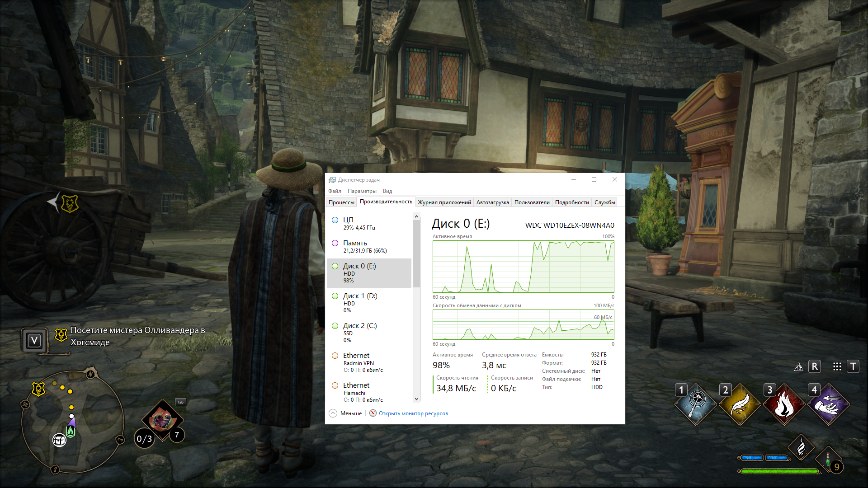Maximize the Диспетчер задач window
Viewport: 868px width, 488px height.
[x=594, y=179]
